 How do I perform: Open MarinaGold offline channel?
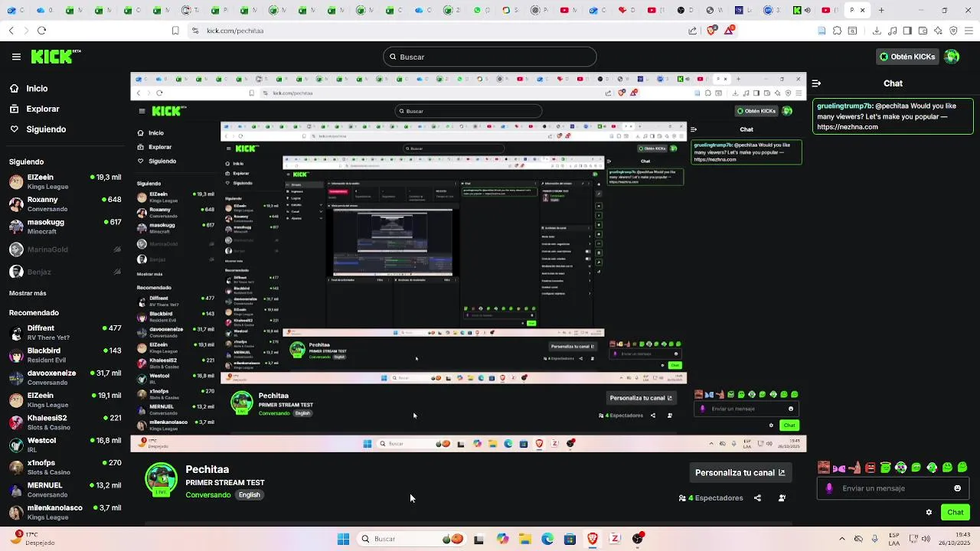click(65, 249)
